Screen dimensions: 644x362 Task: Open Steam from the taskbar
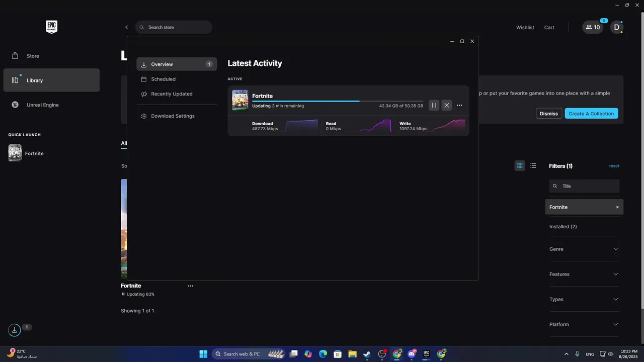(367, 354)
